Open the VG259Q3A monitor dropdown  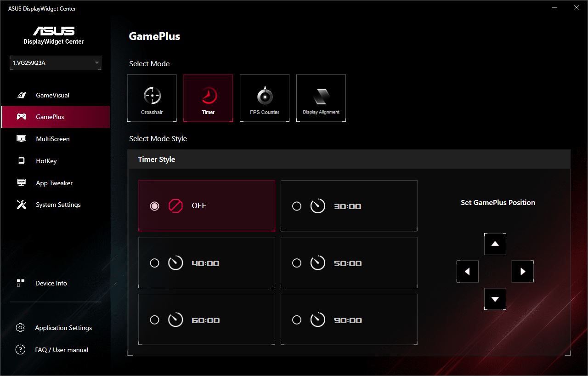(56, 63)
